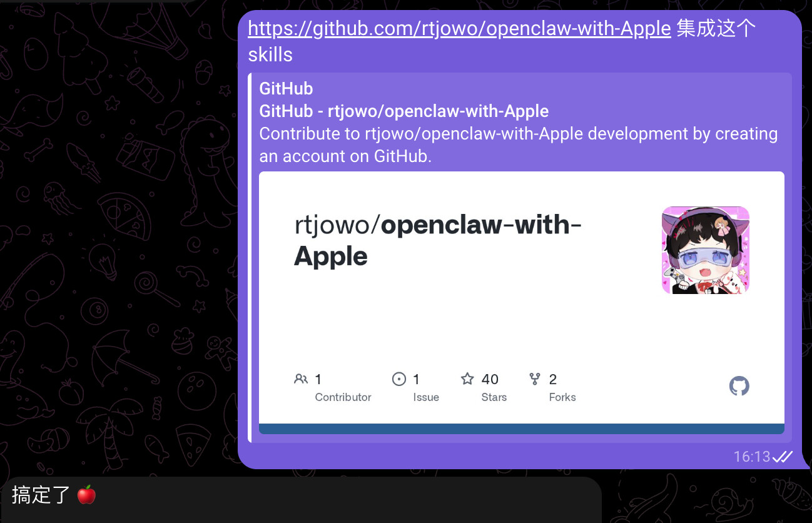Click the Stars star icon
The width and height of the screenshot is (812, 523).
pos(467,378)
